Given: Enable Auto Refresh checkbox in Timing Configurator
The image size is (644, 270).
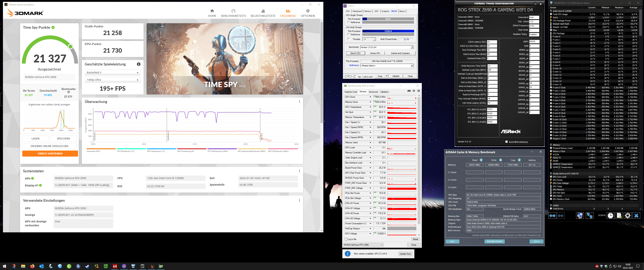Looking at the screenshot, I should tap(507, 142).
